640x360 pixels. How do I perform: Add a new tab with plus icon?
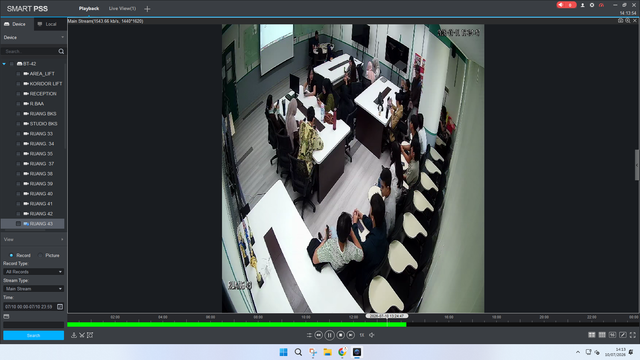(147, 9)
